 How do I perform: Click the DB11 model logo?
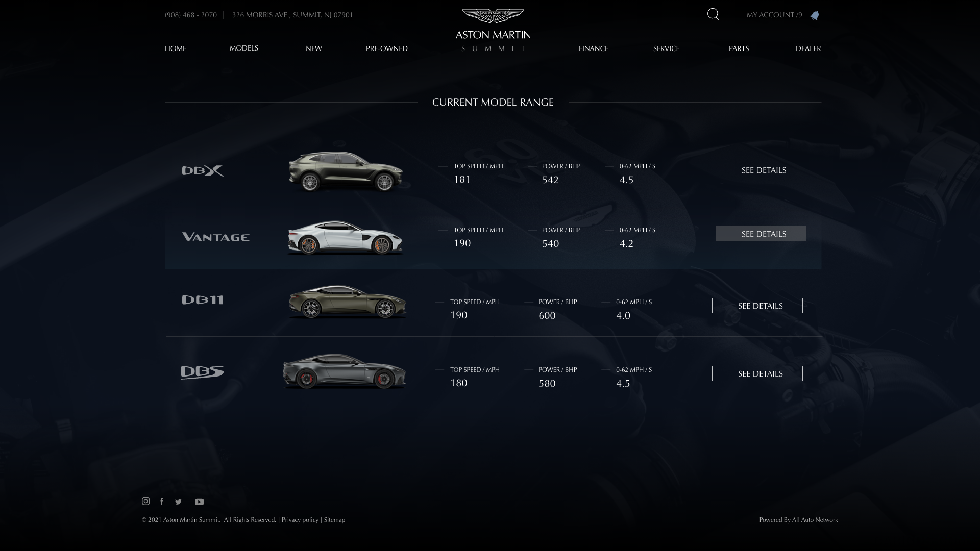(x=203, y=300)
